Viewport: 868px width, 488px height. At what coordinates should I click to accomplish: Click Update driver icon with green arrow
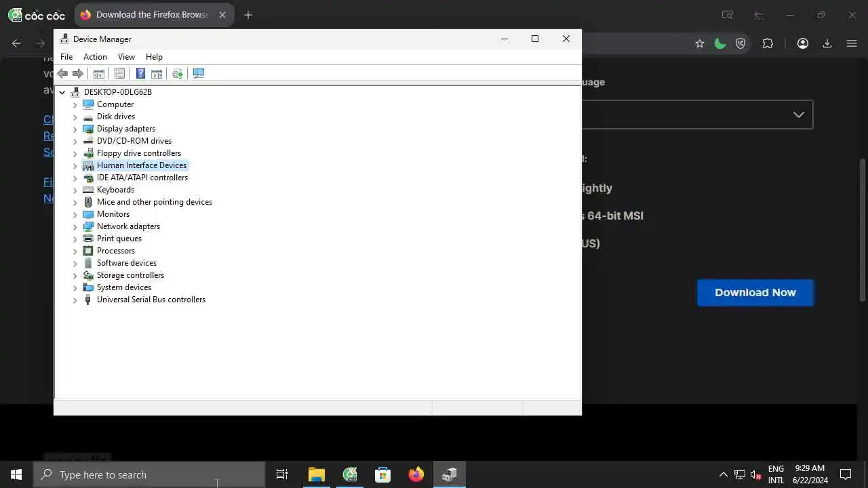(x=178, y=73)
